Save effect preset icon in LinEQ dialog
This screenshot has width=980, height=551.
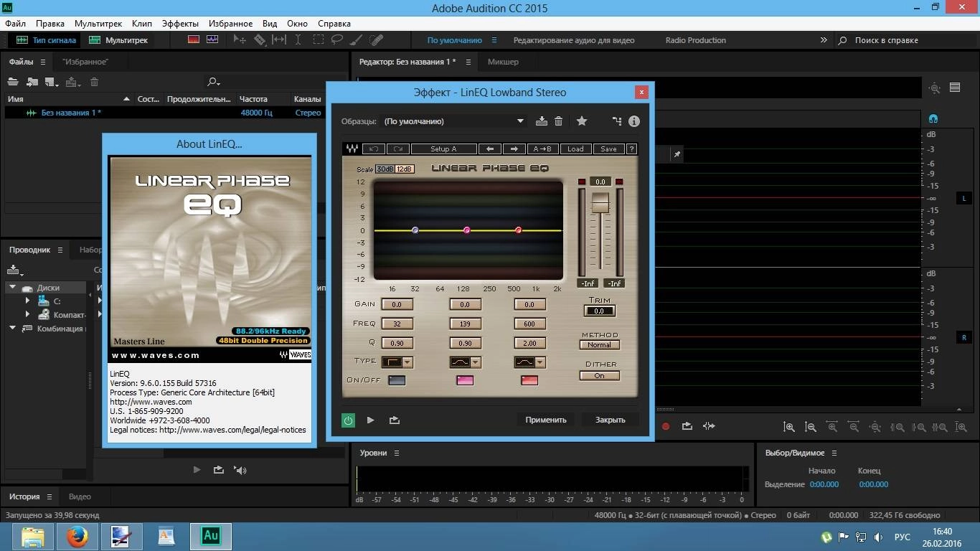click(x=542, y=121)
